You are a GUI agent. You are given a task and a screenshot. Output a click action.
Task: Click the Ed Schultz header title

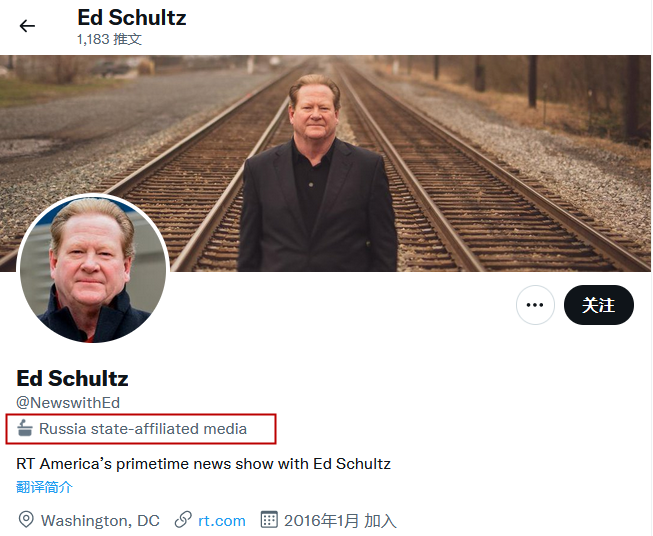point(131,18)
